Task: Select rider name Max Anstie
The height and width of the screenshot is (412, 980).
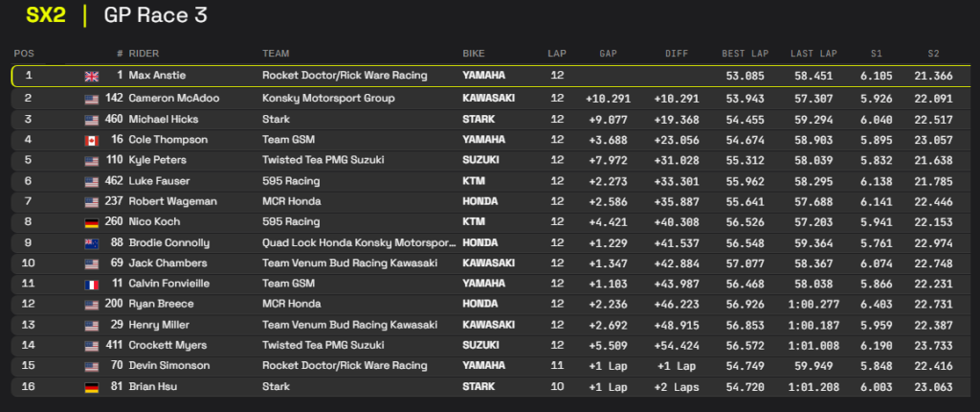Action: [157, 76]
